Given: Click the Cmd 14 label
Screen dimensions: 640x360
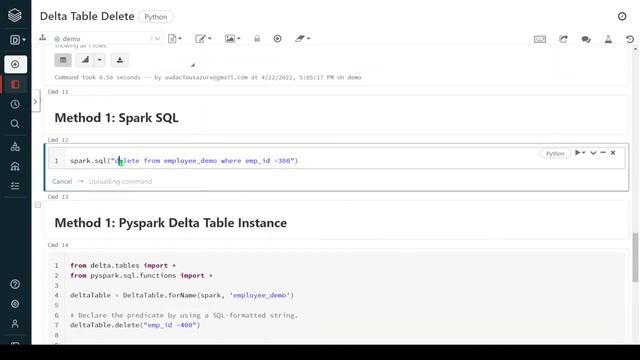Looking at the screenshot, I should 58,245.
